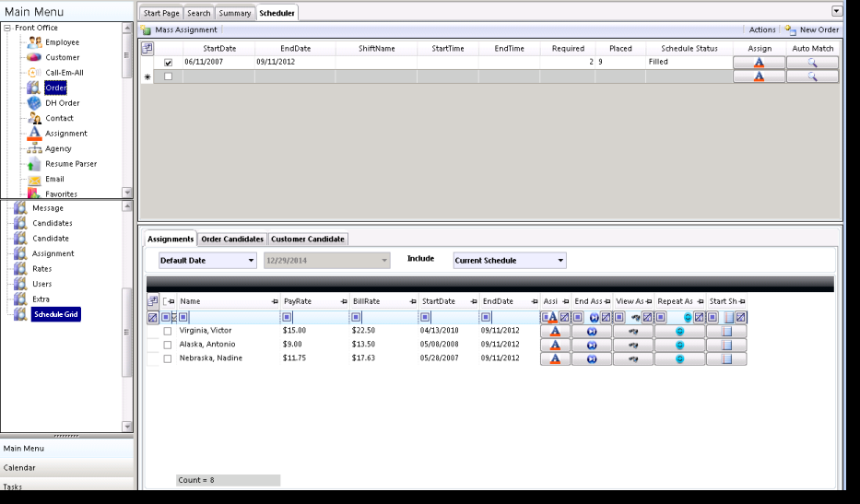Click End Assignment icon for Virginia, Victor

coord(592,332)
